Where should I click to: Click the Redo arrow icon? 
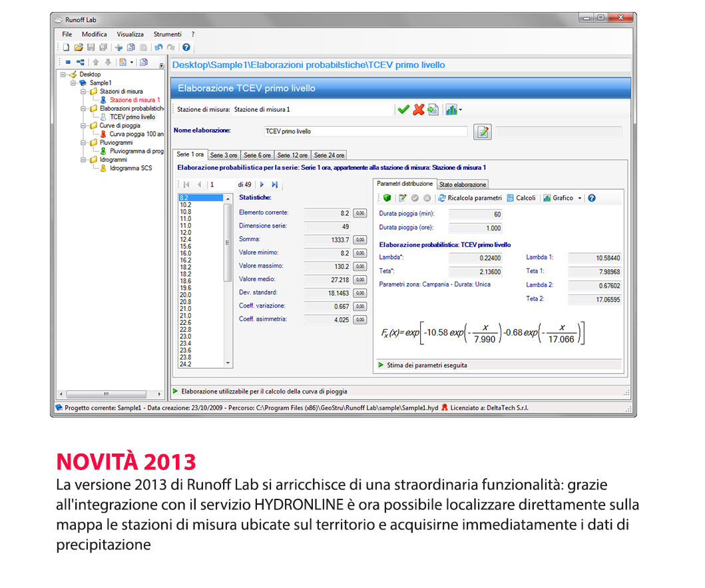coord(171,47)
